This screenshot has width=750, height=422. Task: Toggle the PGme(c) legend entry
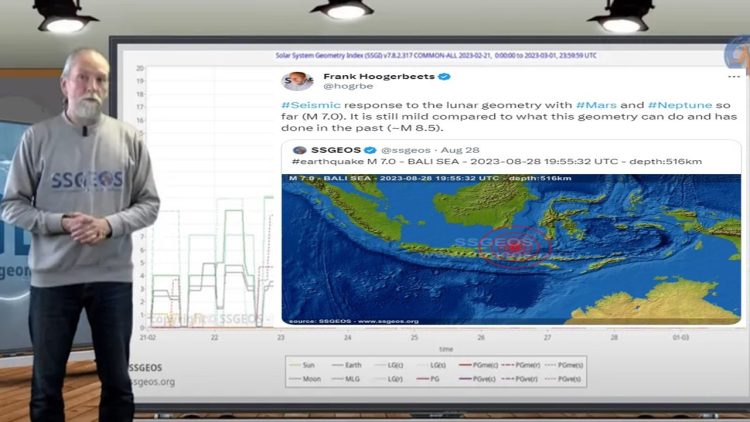point(478,365)
